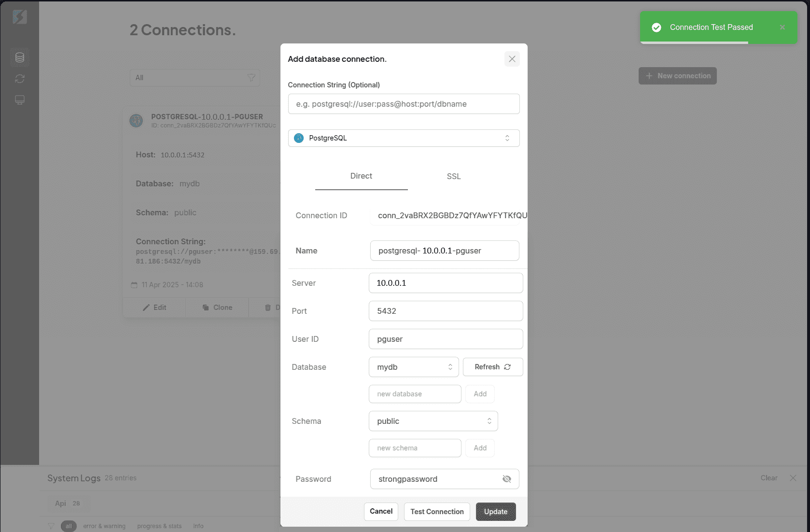Viewport: 810px width, 532px height.
Task: Focus the Name input field
Action: 445,251
